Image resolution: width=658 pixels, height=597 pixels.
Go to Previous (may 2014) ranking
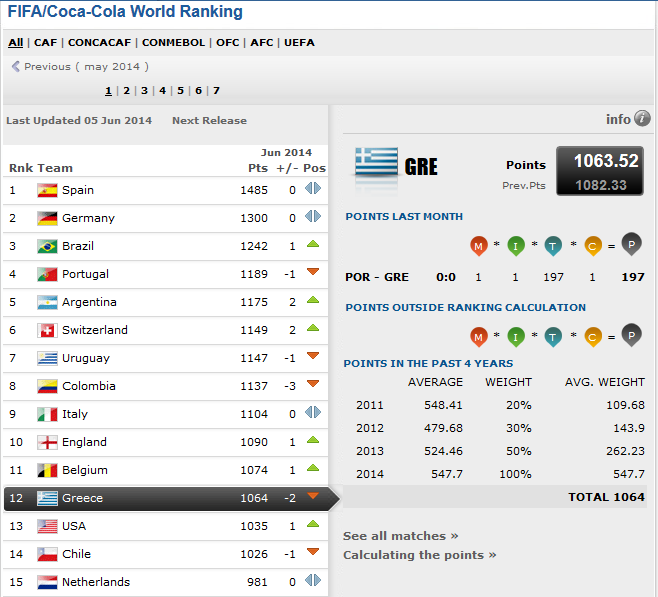(80, 66)
